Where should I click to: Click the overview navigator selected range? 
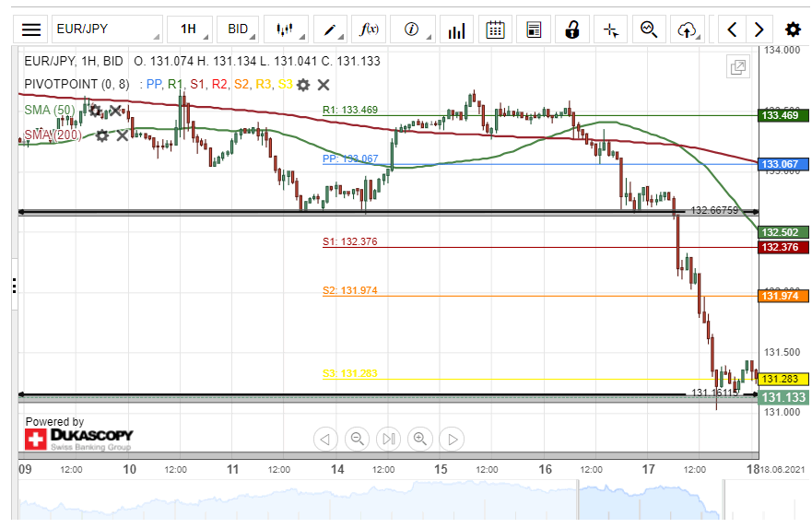(x=651, y=500)
